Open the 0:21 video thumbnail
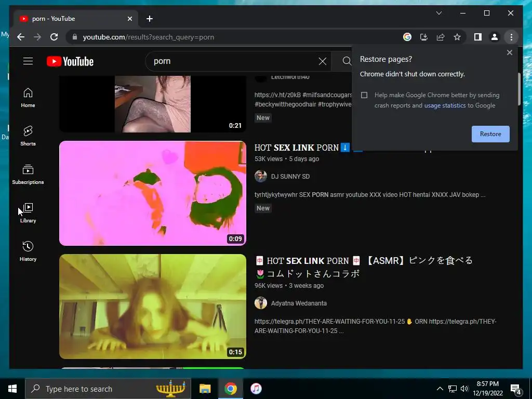 point(153,104)
